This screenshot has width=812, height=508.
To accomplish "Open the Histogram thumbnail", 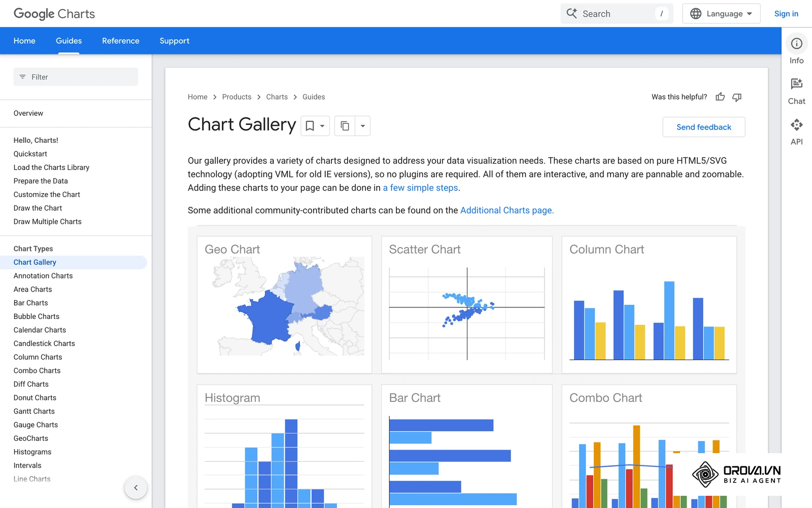I will pyautogui.click(x=284, y=447).
